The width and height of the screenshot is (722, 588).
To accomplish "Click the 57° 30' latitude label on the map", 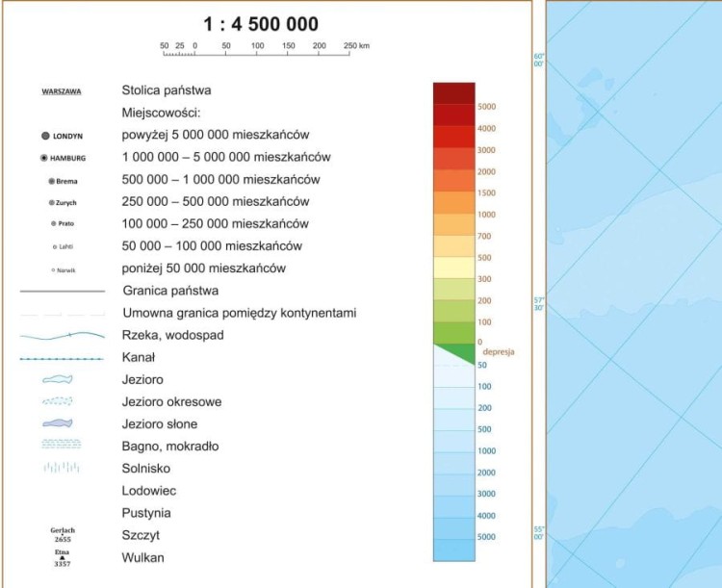I will click(x=539, y=304).
